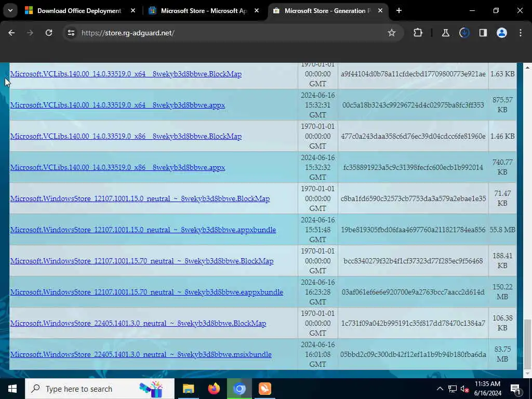The image size is (532, 399).
Task: Select the hash starting with 05bbd2c09c
Action: (x=413, y=354)
